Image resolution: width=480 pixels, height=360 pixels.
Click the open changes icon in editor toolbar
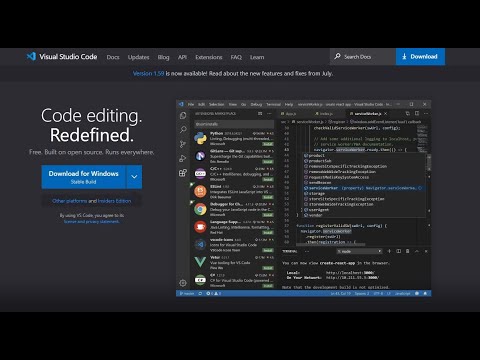point(407,113)
